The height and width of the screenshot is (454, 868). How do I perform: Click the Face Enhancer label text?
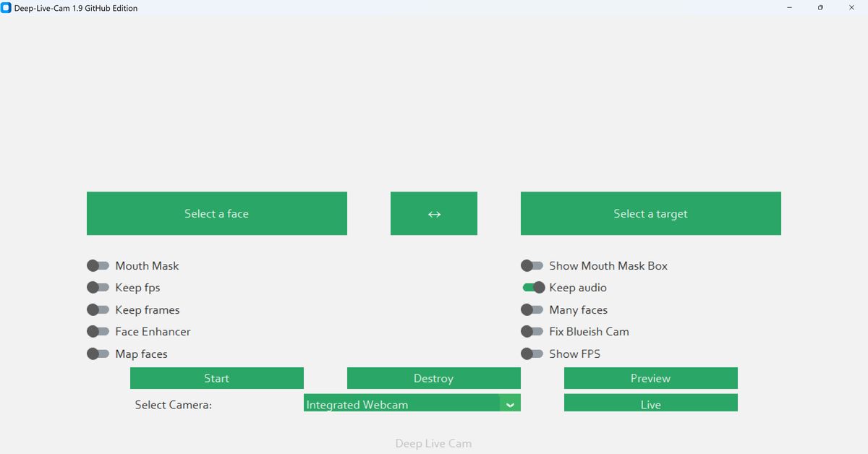click(153, 332)
